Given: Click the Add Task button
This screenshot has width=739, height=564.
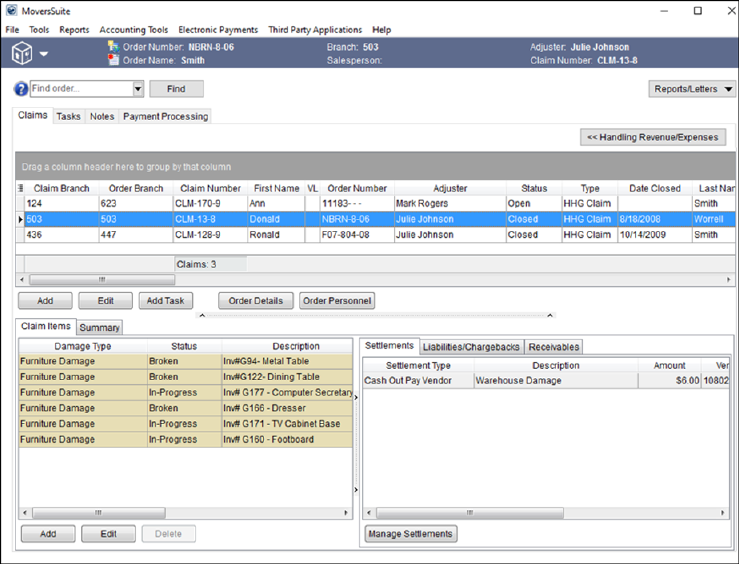Looking at the screenshot, I should coord(165,301).
